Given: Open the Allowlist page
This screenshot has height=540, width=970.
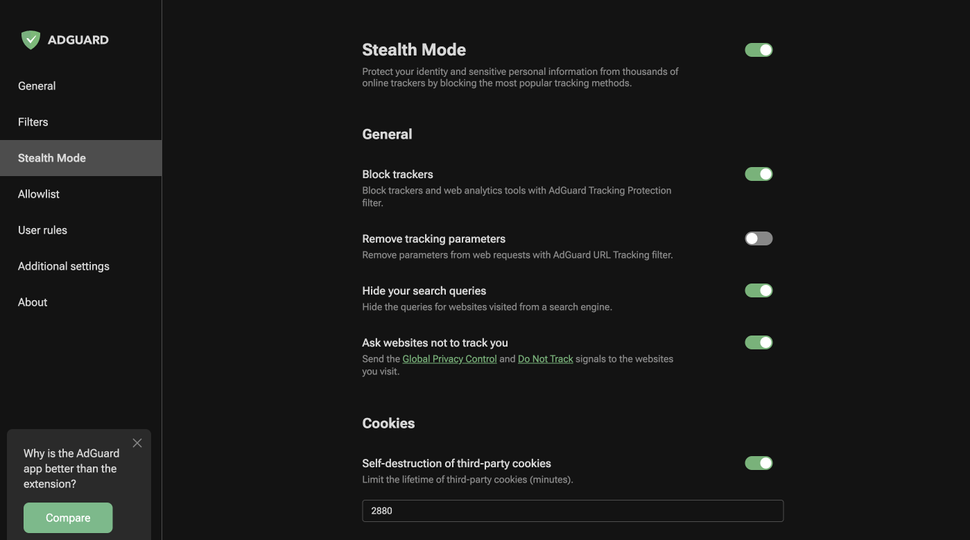Looking at the screenshot, I should pyautogui.click(x=39, y=194).
